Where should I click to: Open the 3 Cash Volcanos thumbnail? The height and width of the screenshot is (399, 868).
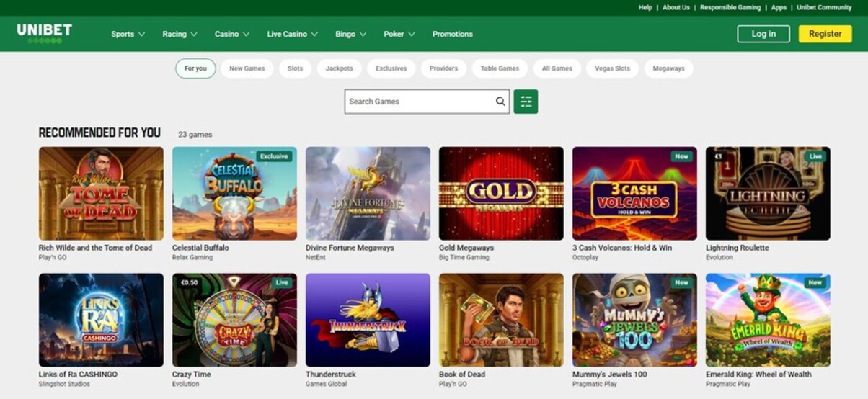(x=634, y=193)
